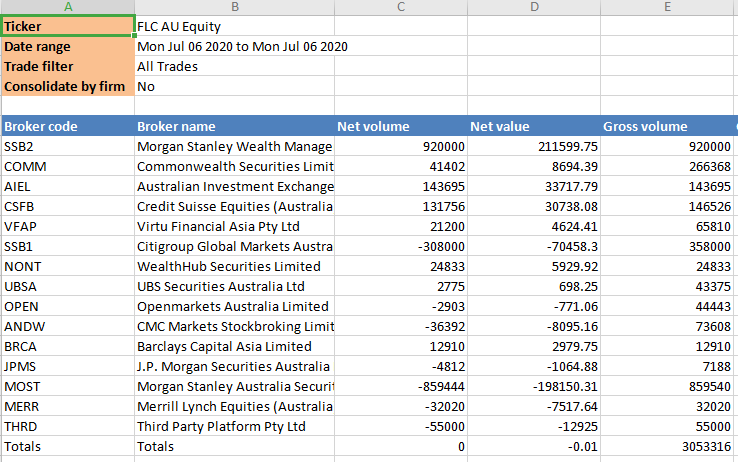The width and height of the screenshot is (738, 462).
Task: Select net value 5929.92
Action: click(x=534, y=266)
